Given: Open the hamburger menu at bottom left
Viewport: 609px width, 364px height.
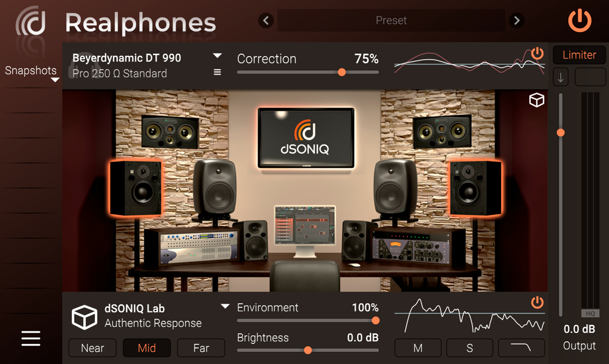Looking at the screenshot, I should tap(31, 338).
